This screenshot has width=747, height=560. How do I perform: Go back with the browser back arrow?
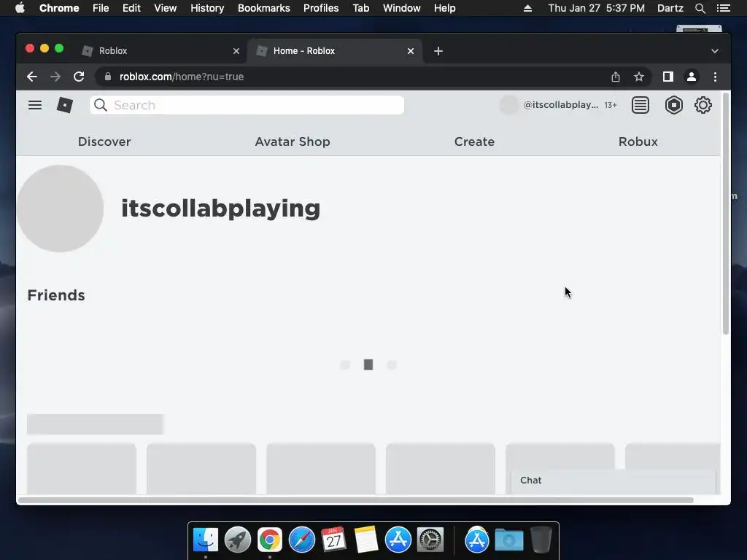tap(32, 77)
